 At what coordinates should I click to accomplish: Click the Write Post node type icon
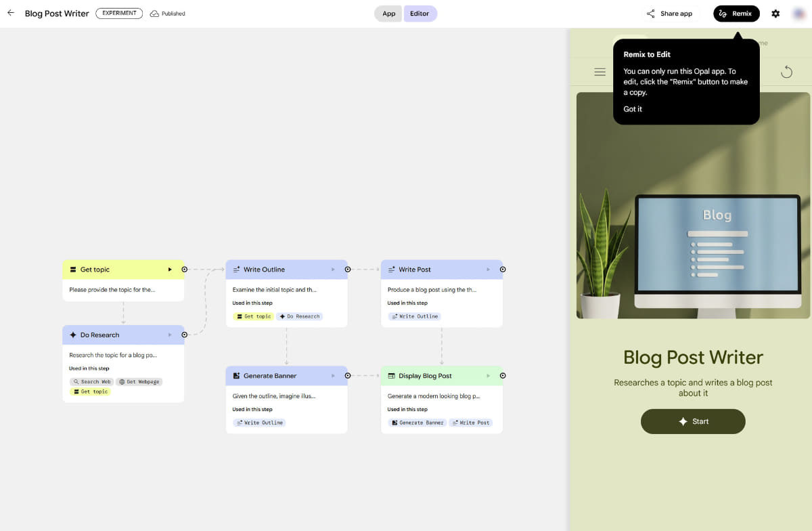point(392,270)
